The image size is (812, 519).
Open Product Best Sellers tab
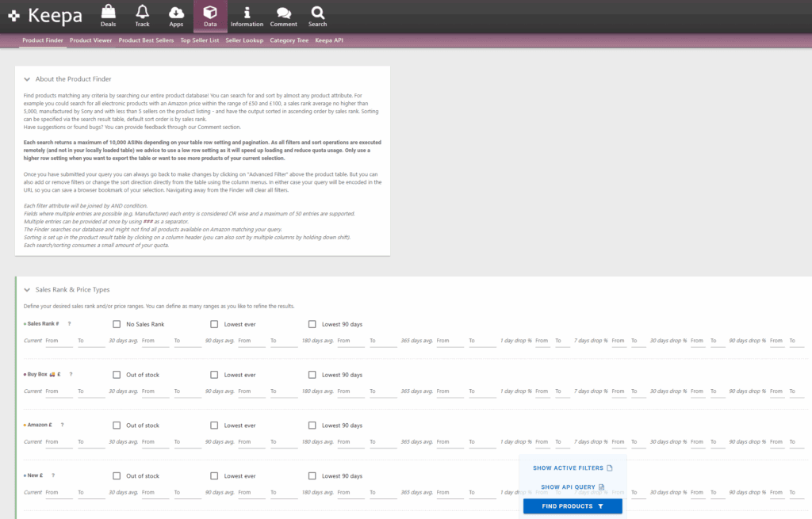pos(146,40)
